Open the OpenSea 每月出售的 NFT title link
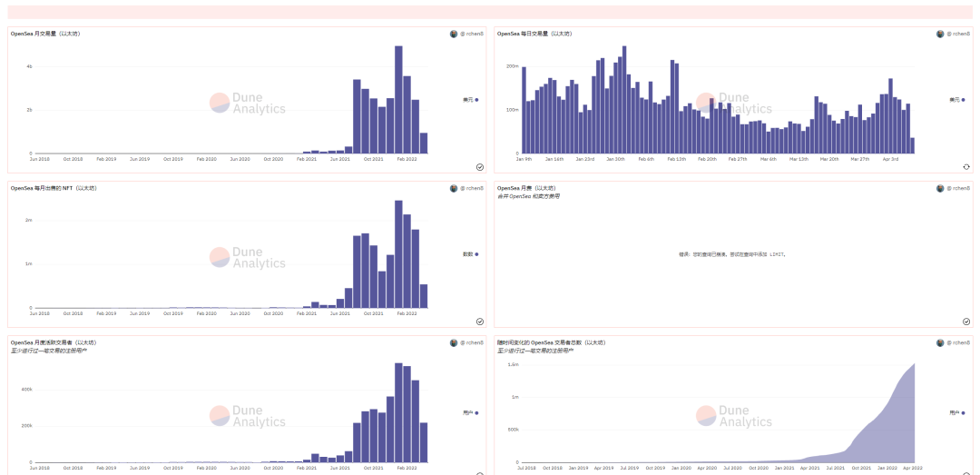The height and width of the screenshot is (475, 980). coord(52,188)
